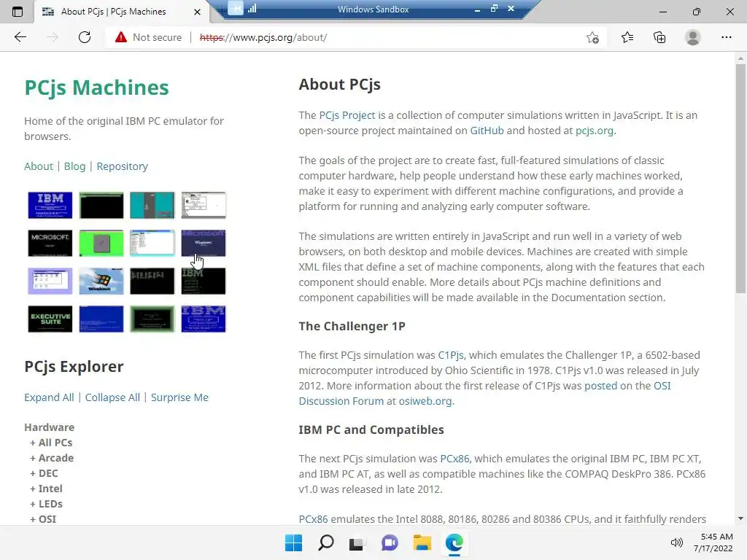Click the scrollbar down arrow
This screenshot has width=747, height=560.
tap(740, 518)
